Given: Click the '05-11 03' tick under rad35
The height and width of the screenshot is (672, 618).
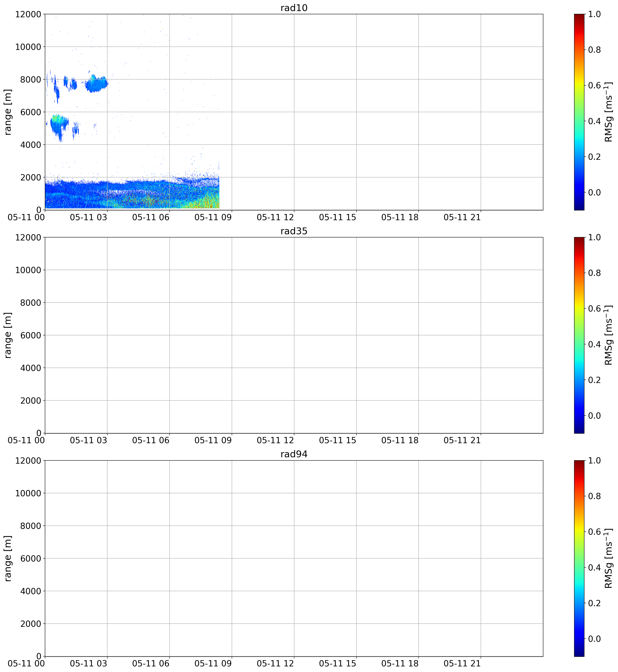Looking at the screenshot, I should click(89, 441).
